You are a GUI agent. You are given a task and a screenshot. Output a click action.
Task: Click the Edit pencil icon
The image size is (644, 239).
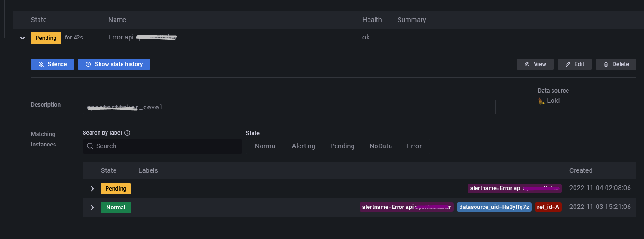tap(568, 64)
